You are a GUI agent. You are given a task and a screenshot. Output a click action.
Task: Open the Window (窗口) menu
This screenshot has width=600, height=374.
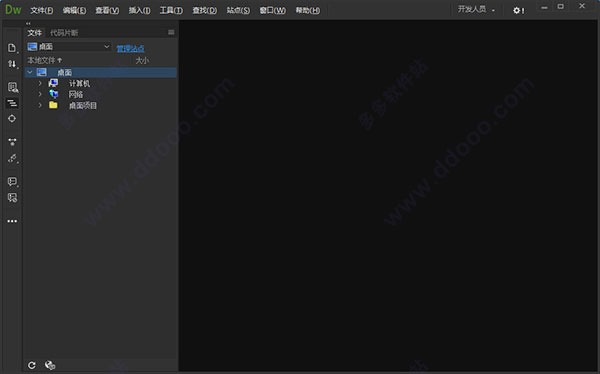click(x=272, y=10)
